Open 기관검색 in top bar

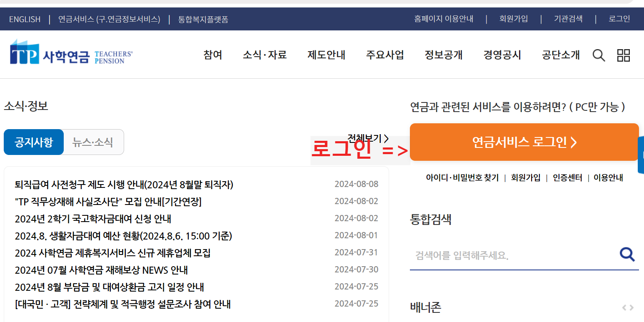[568, 19]
